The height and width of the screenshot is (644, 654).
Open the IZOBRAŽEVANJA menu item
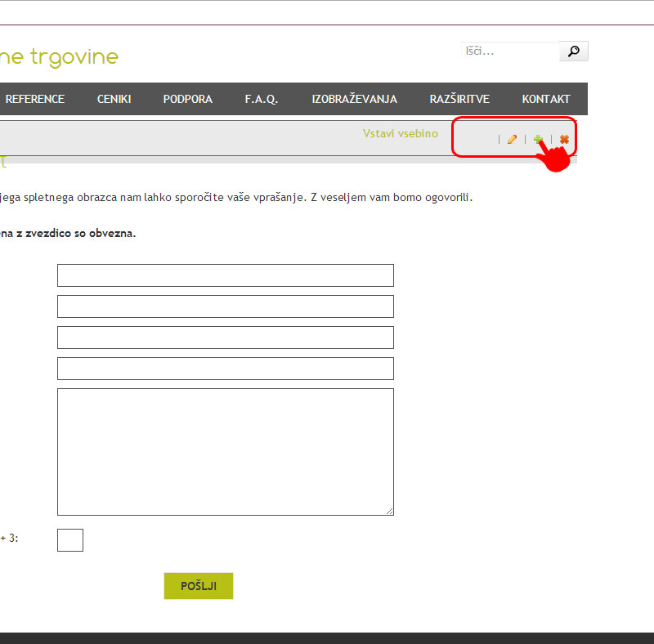point(355,99)
